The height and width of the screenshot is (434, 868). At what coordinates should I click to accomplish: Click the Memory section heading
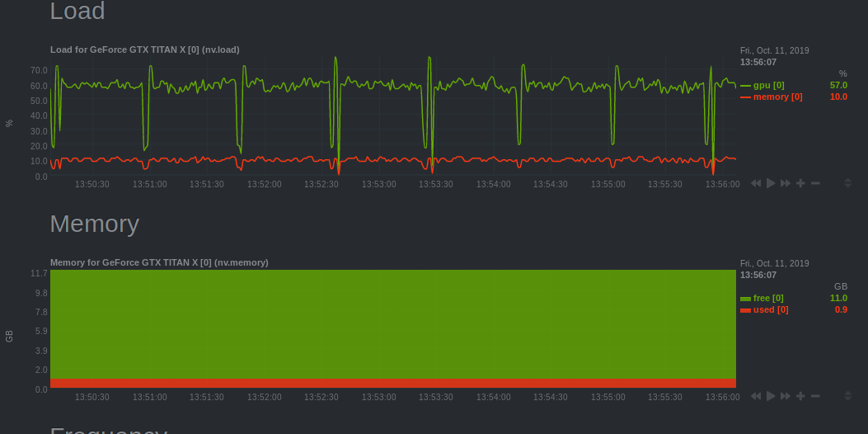pos(94,224)
